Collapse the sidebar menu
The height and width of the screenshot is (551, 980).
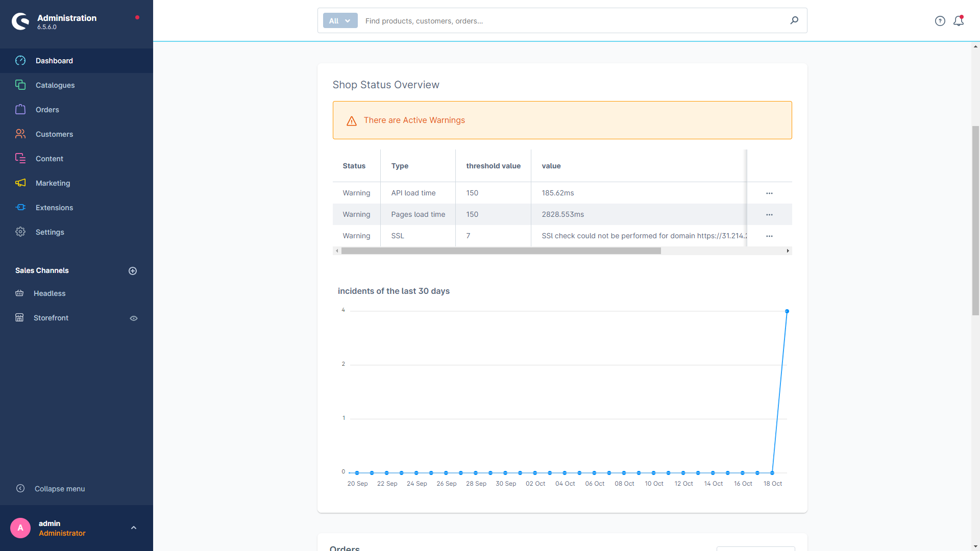pyautogui.click(x=60, y=488)
